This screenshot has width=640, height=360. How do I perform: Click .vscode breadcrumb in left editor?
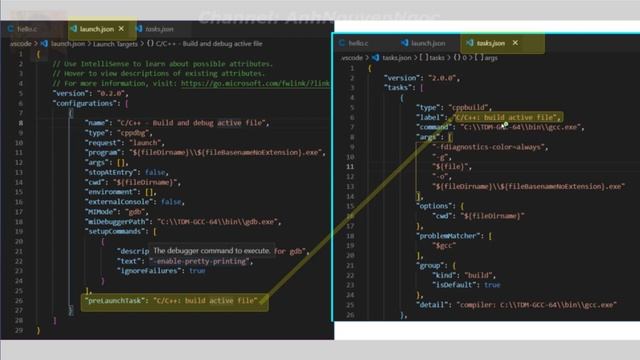[20, 44]
